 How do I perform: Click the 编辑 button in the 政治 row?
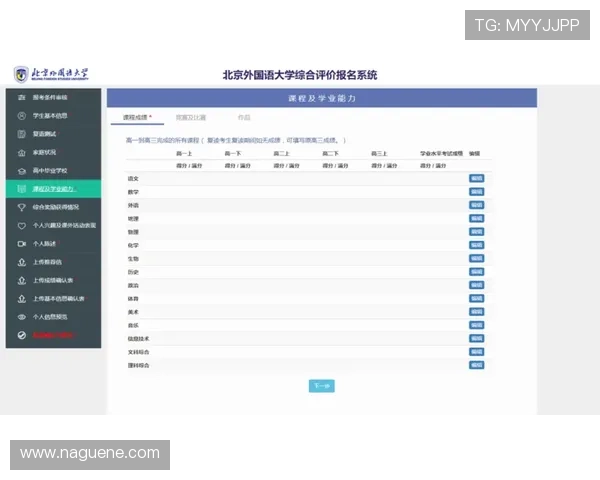pos(476,285)
